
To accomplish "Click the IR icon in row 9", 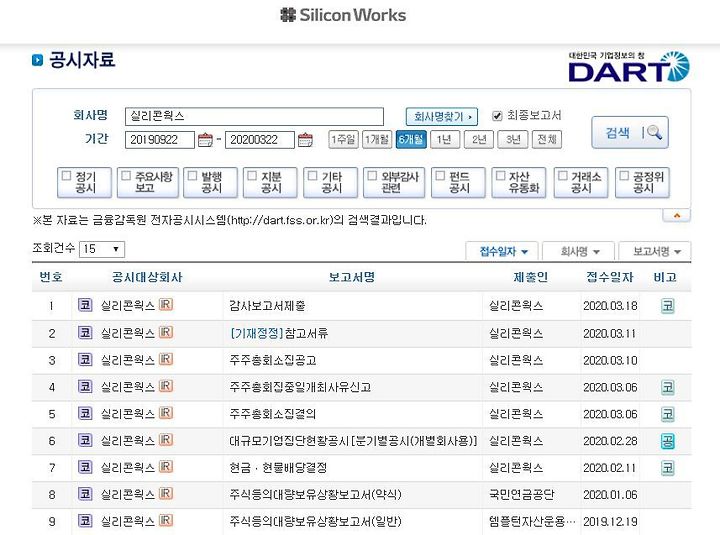I will point(166,521).
